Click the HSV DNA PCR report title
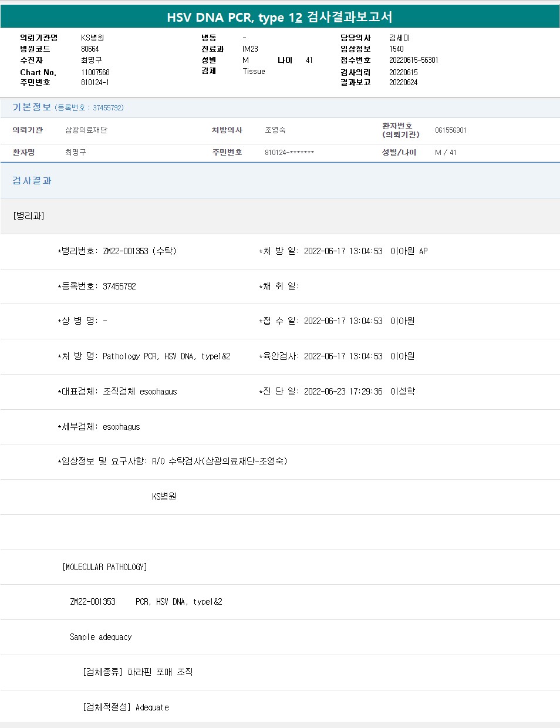The image size is (560, 728). 279,17
